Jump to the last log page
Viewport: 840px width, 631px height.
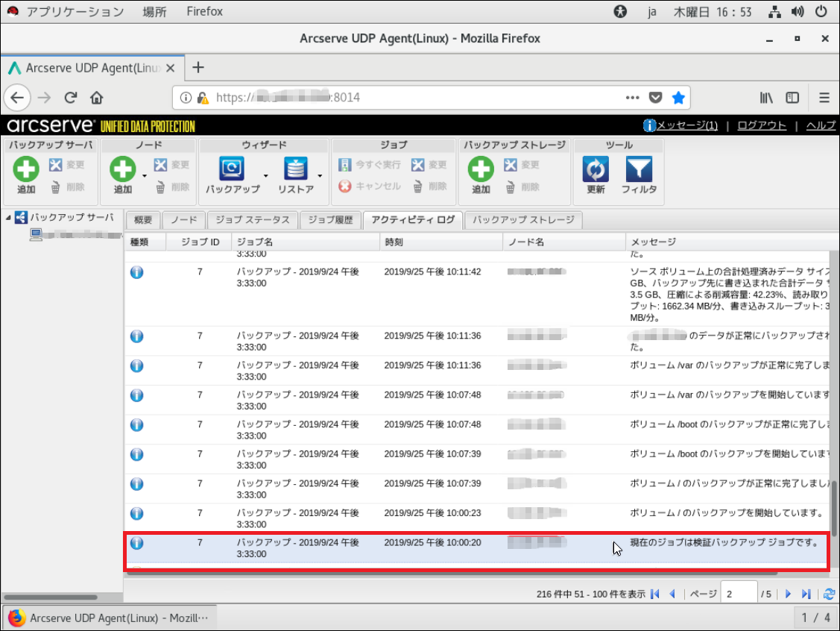pyautogui.click(x=806, y=594)
